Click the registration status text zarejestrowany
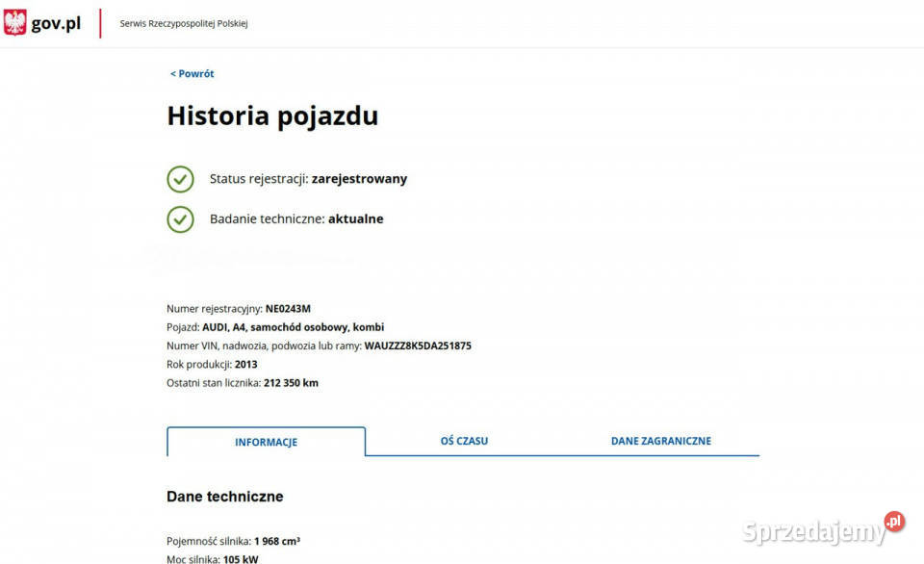This screenshot has width=924, height=564. [x=359, y=179]
